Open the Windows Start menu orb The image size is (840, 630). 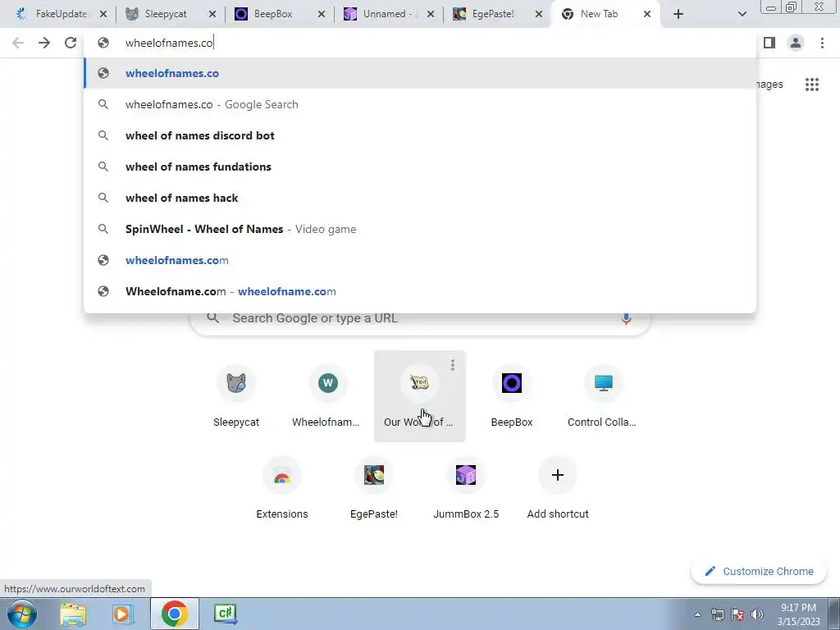22,614
